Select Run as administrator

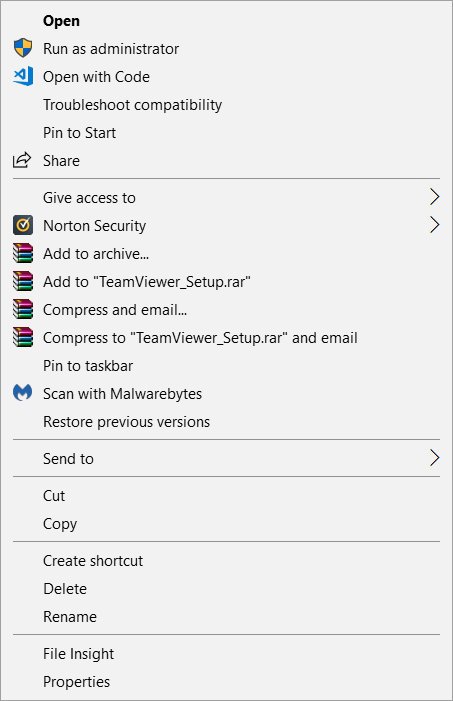[226, 48]
